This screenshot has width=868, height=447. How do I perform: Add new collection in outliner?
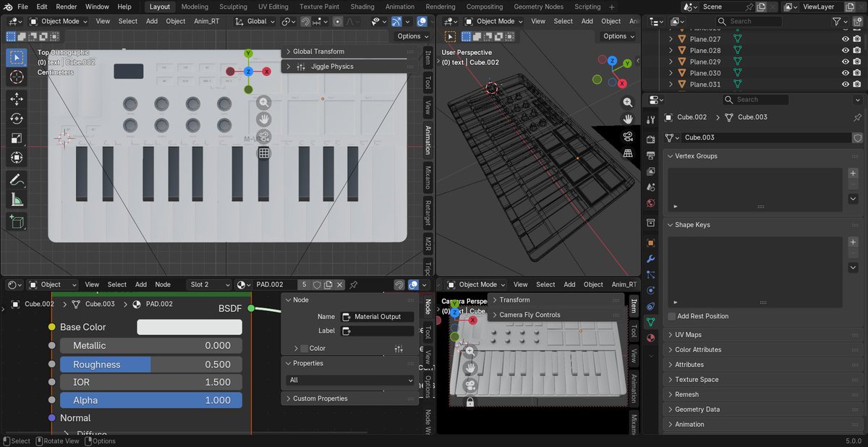[859, 22]
